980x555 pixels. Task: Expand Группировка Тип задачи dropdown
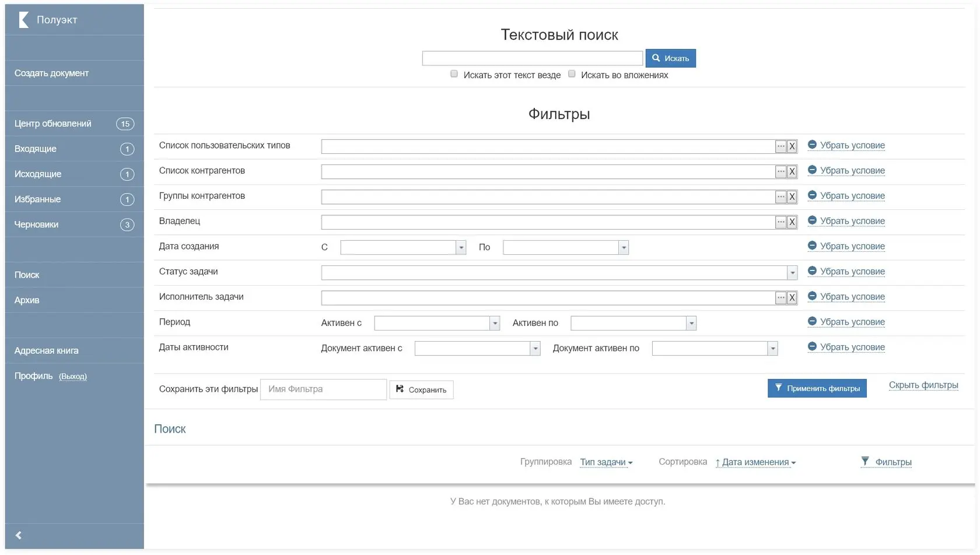click(606, 462)
